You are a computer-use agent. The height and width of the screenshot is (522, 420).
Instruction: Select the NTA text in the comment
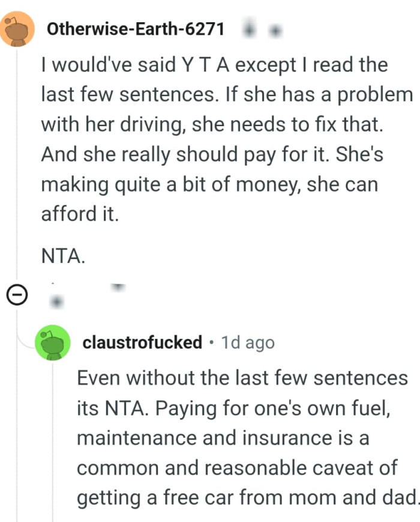pos(62,255)
